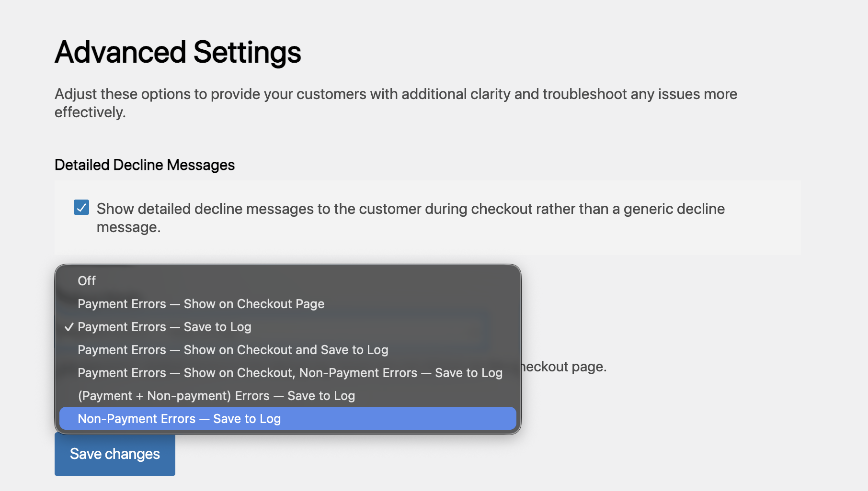The image size is (868, 491).
Task: Select 'Payment Errors — Show on Checkout and Save to Log'
Action: [x=233, y=350]
